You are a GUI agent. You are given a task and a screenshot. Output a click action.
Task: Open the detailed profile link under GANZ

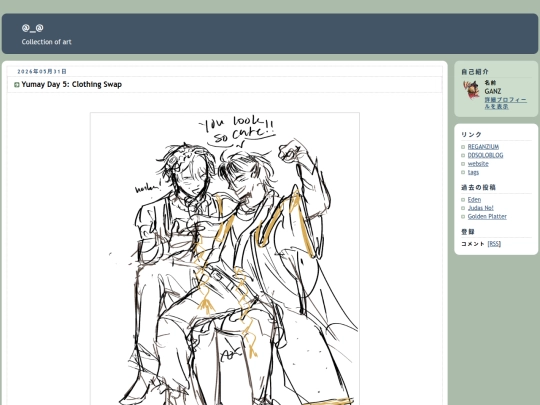pyautogui.click(x=506, y=103)
